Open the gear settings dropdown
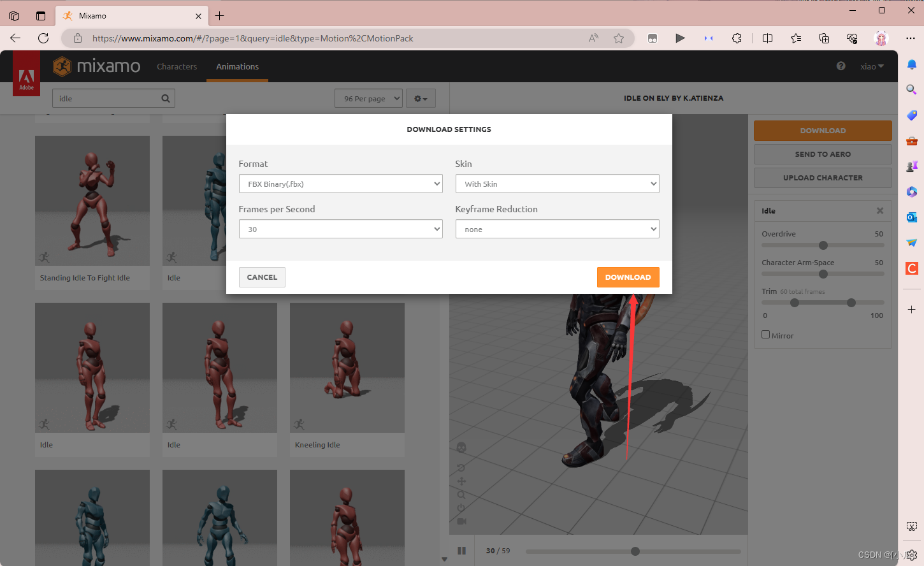924x566 pixels. tap(421, 98)
